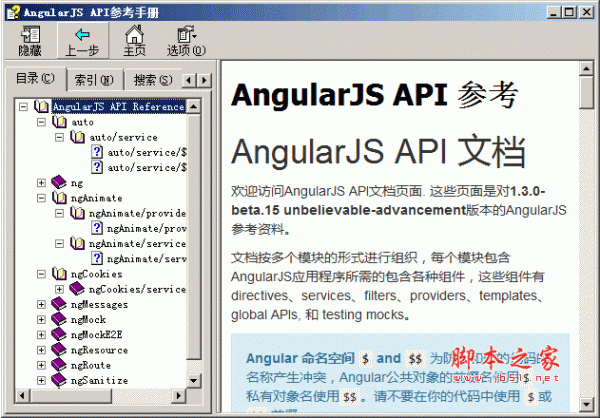Select the ngResource tree label
The image size is (600, 418).
(99, 350)
